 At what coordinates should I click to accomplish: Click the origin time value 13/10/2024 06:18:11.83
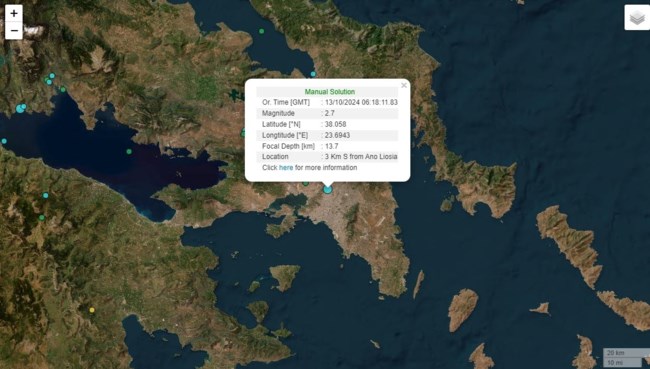pyautogui.click(x=361, y=102)
